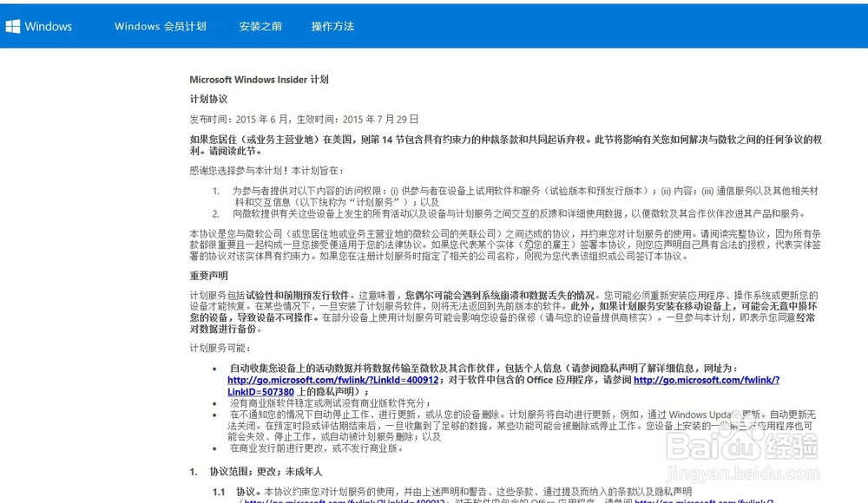The width and height of the screenshot is (868, 503).
Task: Click the 感谢您选择参与本计划 sentence
Action: (x=266, y=171)
